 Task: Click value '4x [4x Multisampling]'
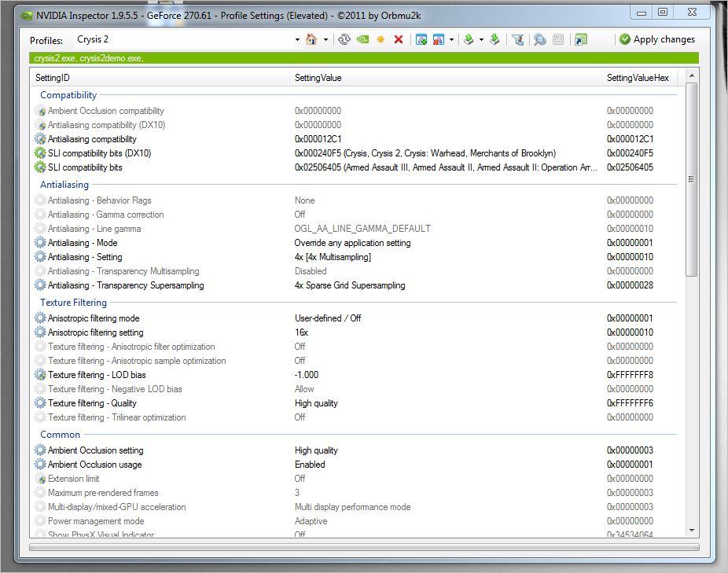[333, 257]
